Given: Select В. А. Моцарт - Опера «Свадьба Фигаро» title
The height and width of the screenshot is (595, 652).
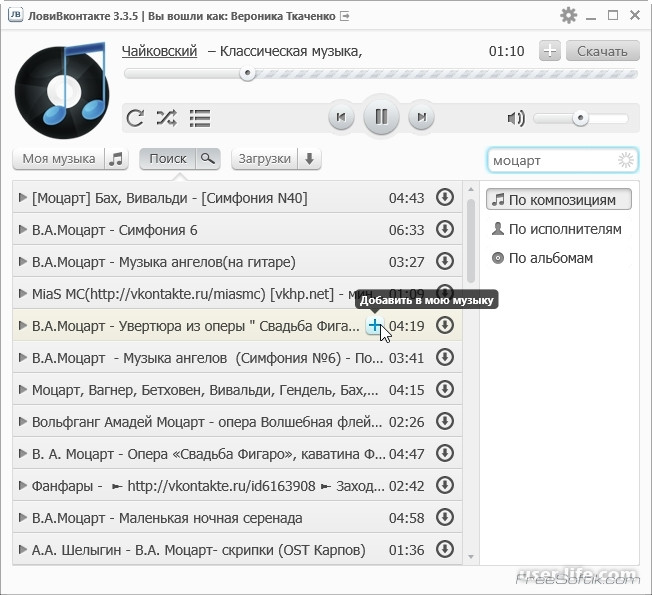Looking at the screenshot, I should pos(209,454).
